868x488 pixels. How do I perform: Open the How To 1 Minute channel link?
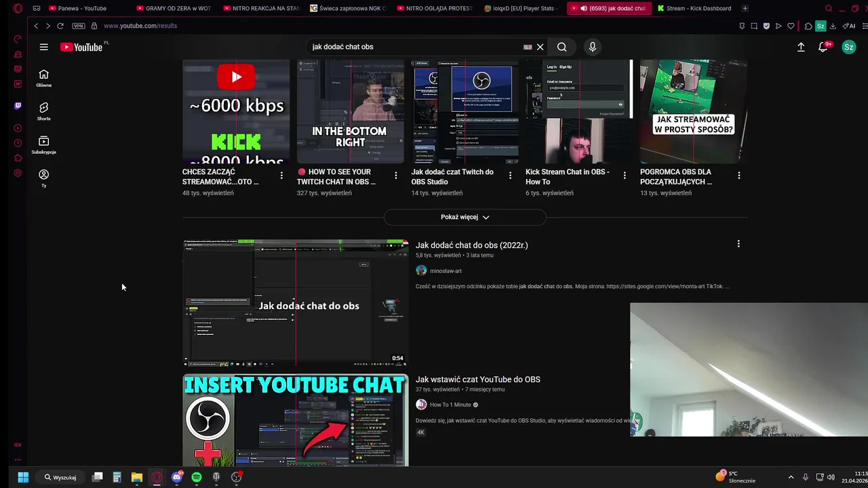pyautogui.click(x=450, y=405)
